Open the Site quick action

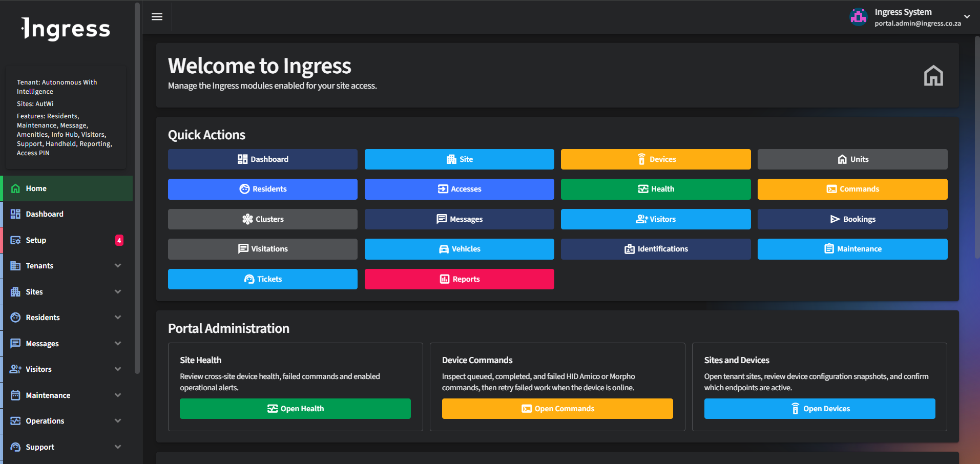(x=459, y=159)
